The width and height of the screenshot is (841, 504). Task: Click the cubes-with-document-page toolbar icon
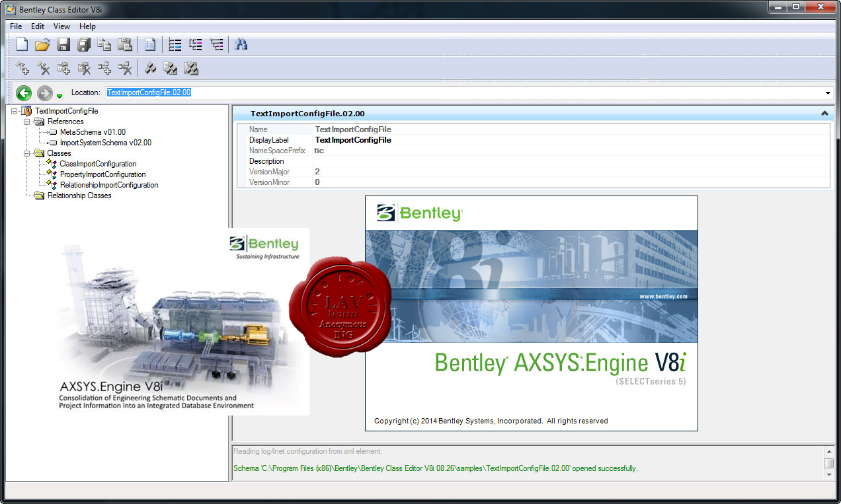click(171, 68)
